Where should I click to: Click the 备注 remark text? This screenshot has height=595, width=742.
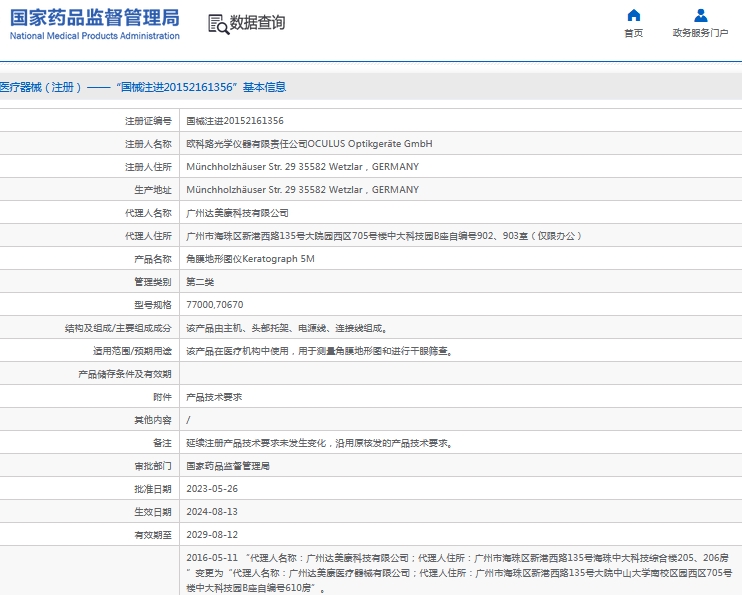[x=319, y=443]
